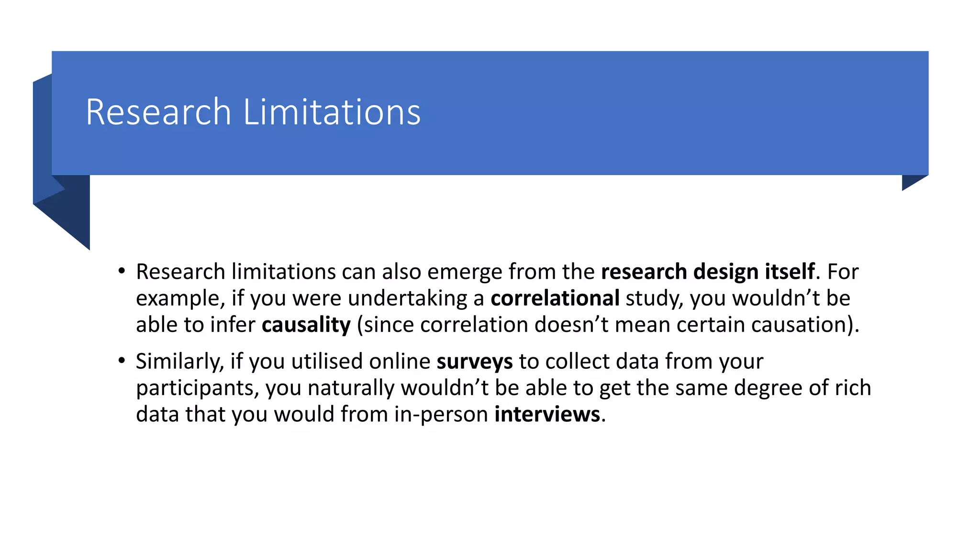980x551 pixels.
Task: Click the first bullet point marker
Action: (x=122, y=272)
